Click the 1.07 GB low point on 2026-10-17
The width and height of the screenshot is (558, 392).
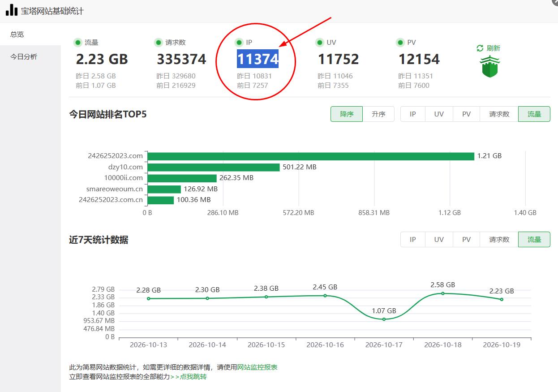(x=384, y=319)
